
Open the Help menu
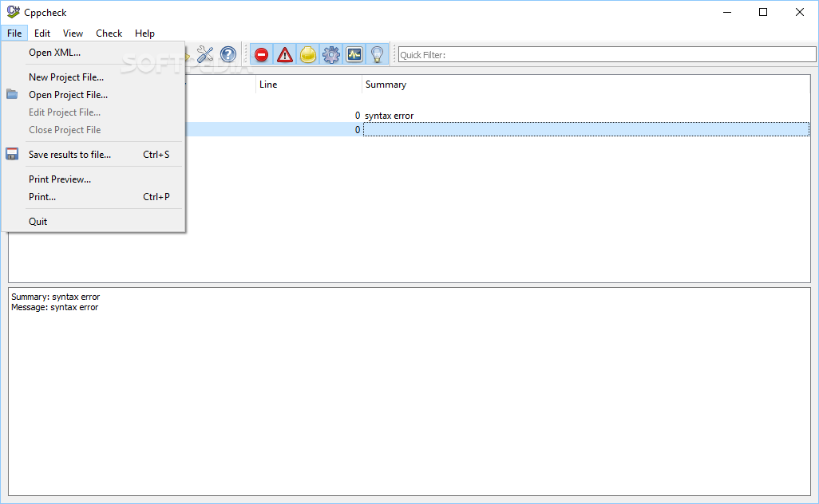(144, 33)
